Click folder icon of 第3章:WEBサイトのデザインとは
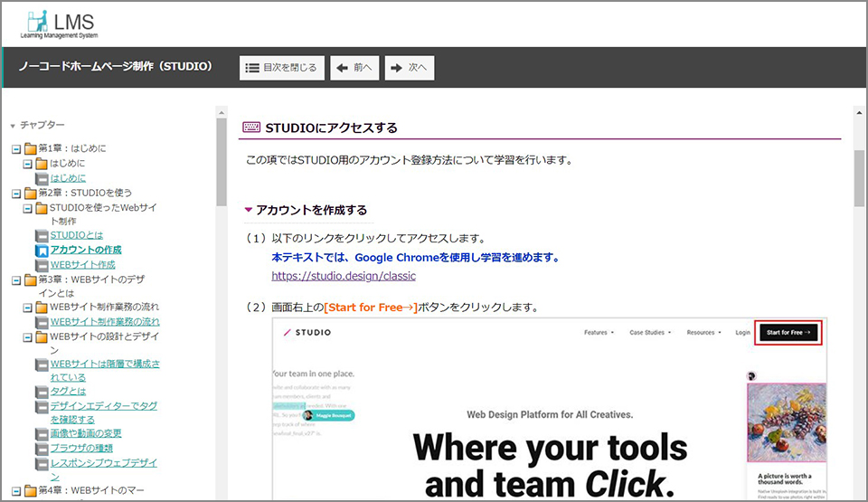The image size is (868, 502). [30, 279]
